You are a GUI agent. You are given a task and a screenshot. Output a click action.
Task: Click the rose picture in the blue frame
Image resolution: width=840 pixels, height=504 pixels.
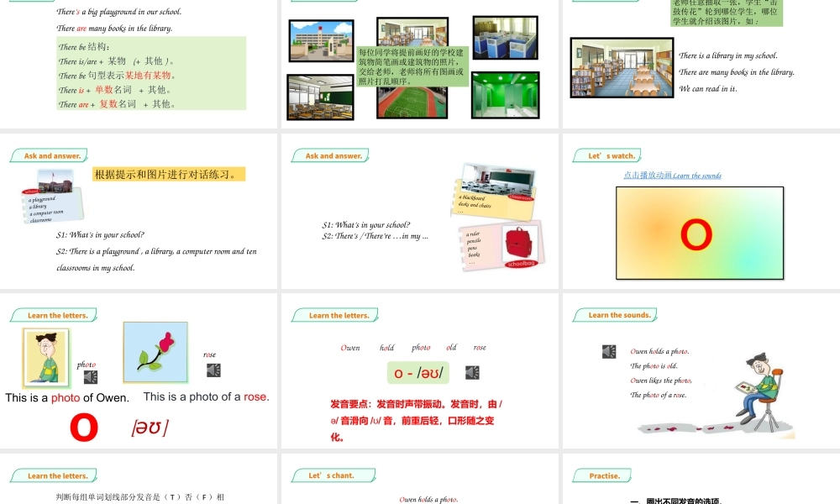[155, 354]
